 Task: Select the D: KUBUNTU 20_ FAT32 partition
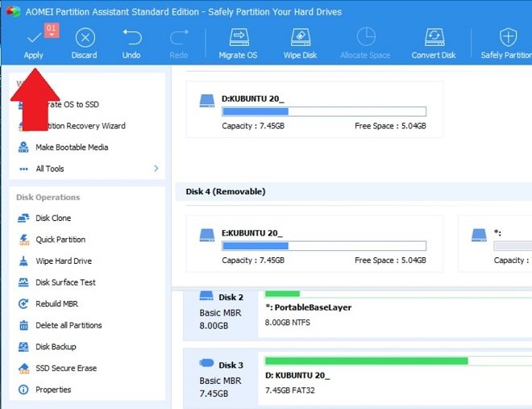[x=395, y=380]
